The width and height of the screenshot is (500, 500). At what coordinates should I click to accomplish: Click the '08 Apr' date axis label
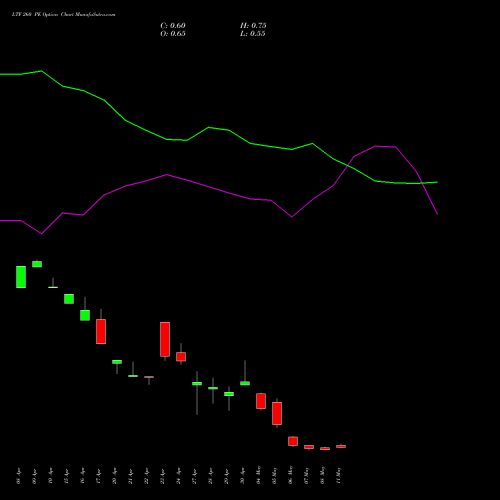click(18, 476)
